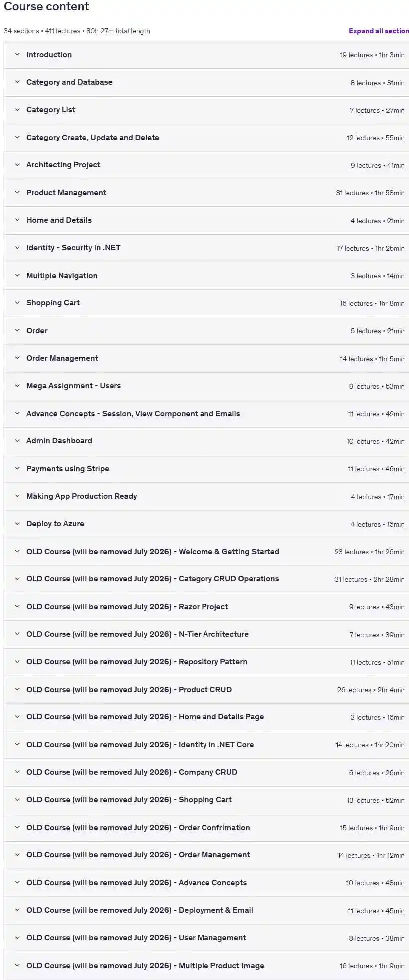Click the chevron beside Order Management
409x980 pixels.
tap(17, 358)
